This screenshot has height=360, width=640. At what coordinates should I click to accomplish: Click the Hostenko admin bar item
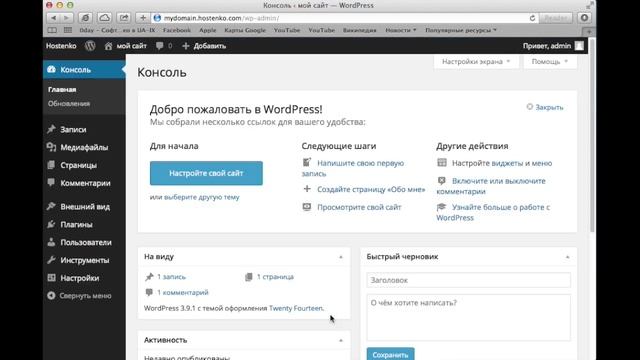coord(61,46)
